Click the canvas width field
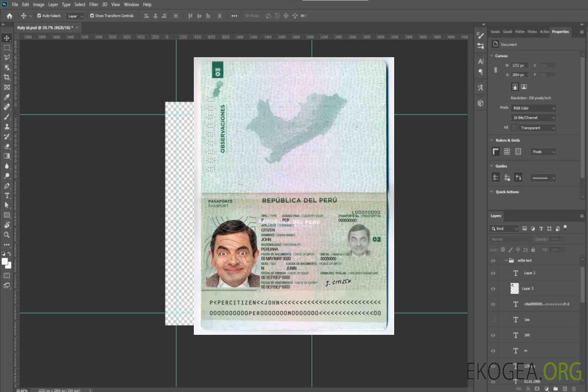The width and height of the screenshot is (588, 392). click(x=519, y=65)
